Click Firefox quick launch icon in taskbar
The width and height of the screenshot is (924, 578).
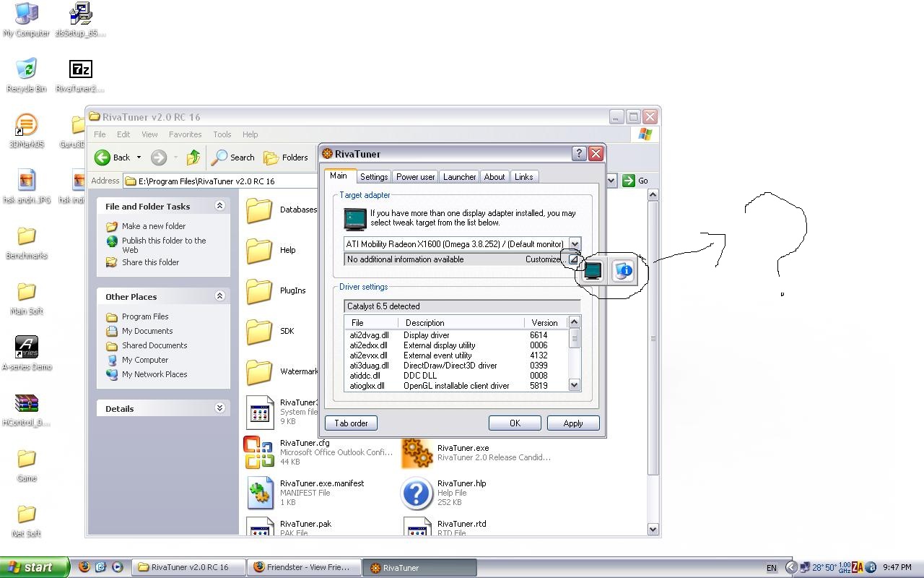pos(84,567)
